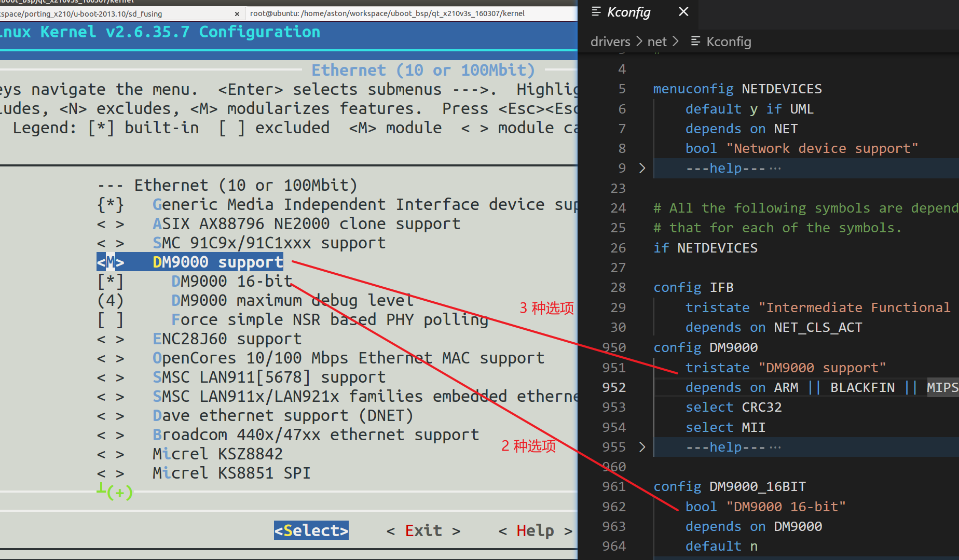Viewport: 959px width, 560px height.
Task: Toggle Dave ethernet support (DNET)
Action: [111, 415]
